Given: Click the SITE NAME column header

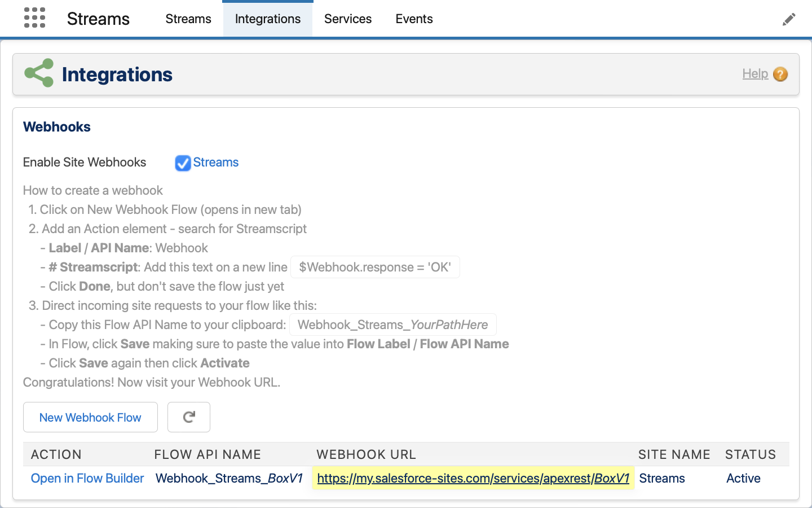Looking at the screenshot, I should [x=674, y=454].
